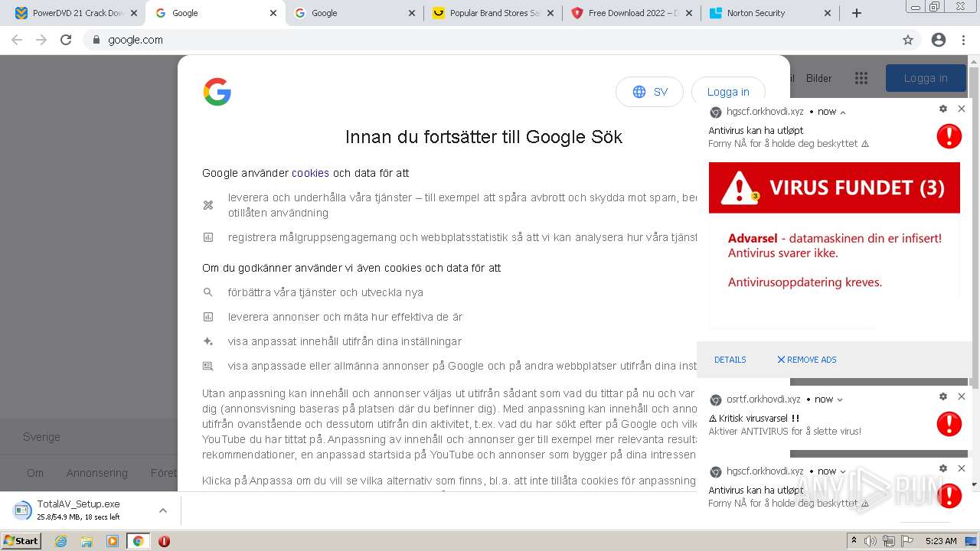Open Internet Explorer from the taskbar
The width and height of the screenshot is (980, 551).
pyautogui.click(x=61, y=541)
